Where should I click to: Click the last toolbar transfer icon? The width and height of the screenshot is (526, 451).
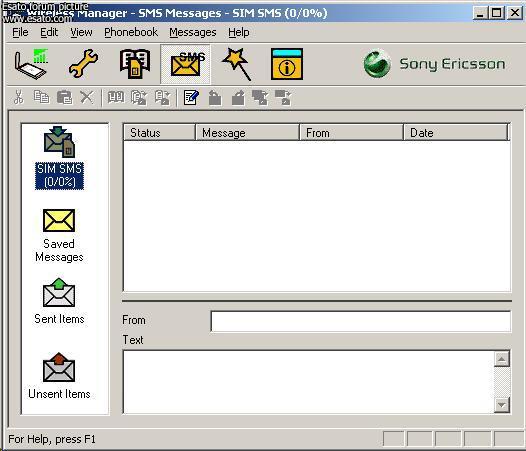(283, 98)
